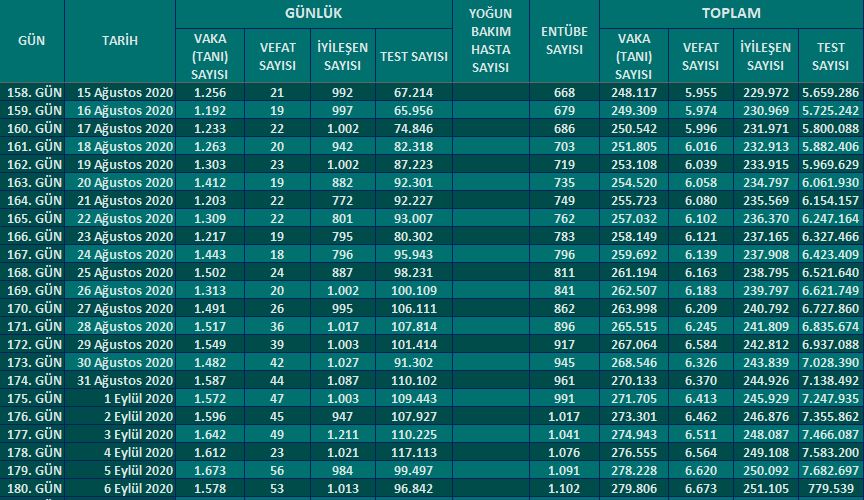Image resolution: width=864 pixels, height=500 pixels.
Task: Click the row label 158. GÜN
Action: (x=34, y=93)
